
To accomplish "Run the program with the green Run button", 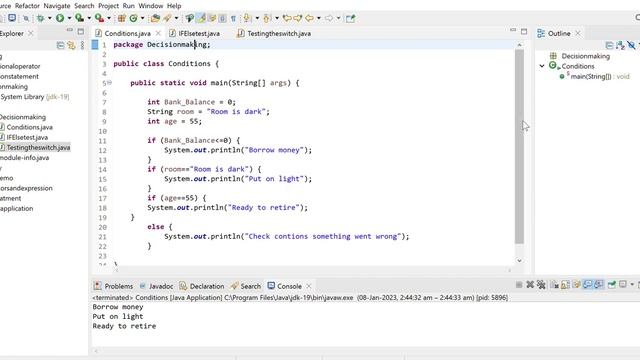I will [x=60, y=18].
